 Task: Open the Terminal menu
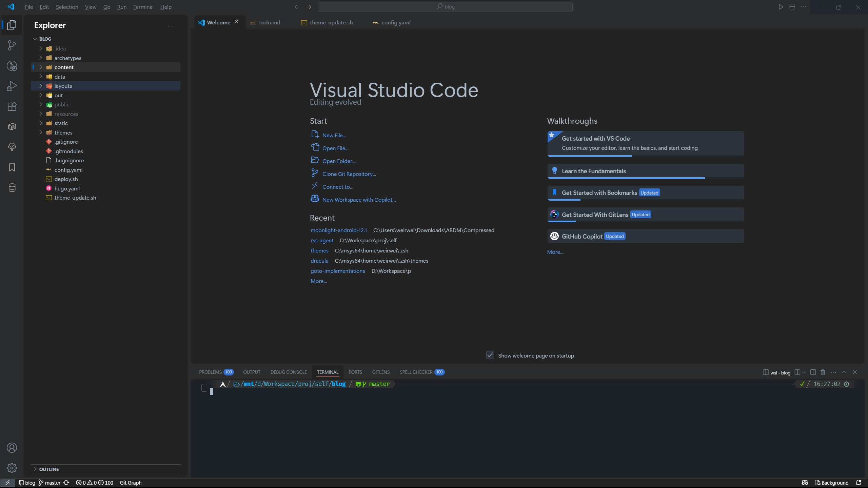click(143, 7)
